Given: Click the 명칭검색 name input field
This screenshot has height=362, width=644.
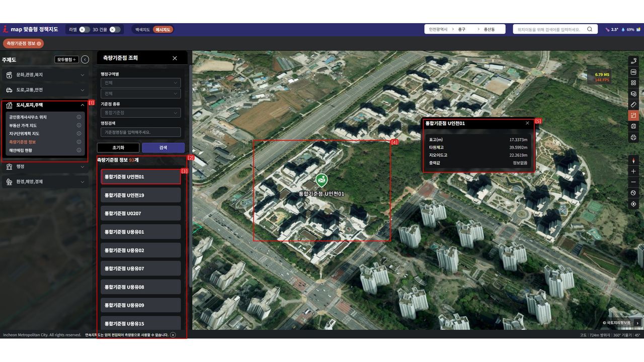Looking at the screenshot, I should [x=140, y=132].
